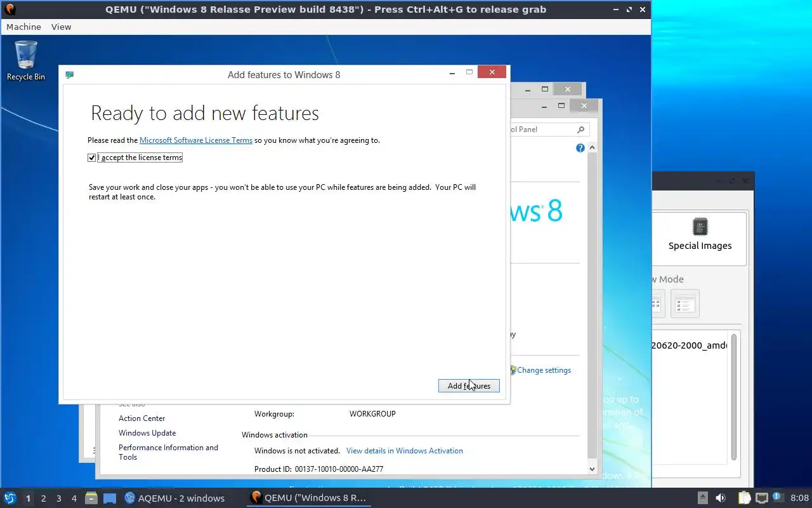
Task: Open the volume speaker tray icon
Action: [x=721, y=498]
